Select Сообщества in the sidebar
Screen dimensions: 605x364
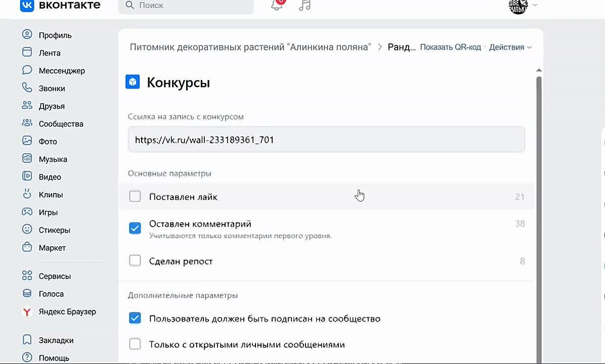(x=61, y=124)
